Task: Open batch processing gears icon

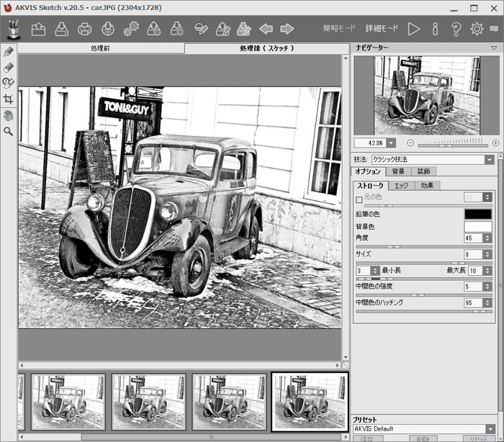Action: (131, 29)
